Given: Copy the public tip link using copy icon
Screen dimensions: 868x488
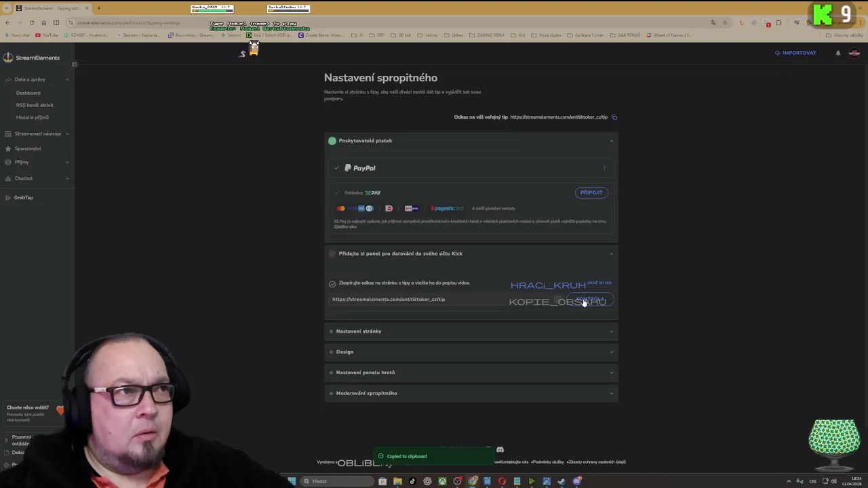Looking at the screenshot, I should tap(614, 117).
